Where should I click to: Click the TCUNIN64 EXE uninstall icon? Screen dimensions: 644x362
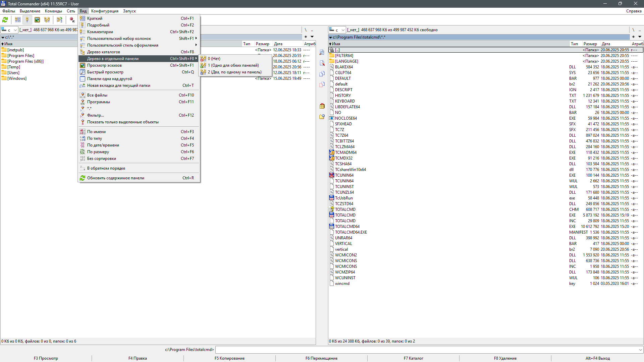click(332, 175)
